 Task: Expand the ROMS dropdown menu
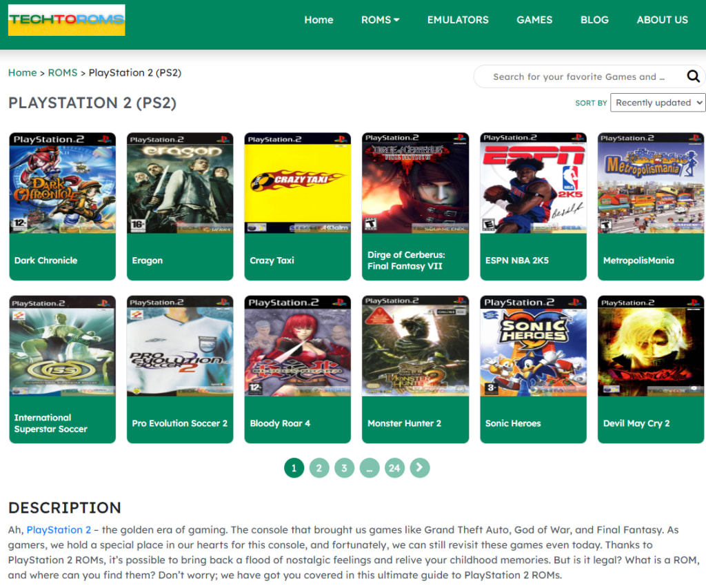click(x=381, y=20)
